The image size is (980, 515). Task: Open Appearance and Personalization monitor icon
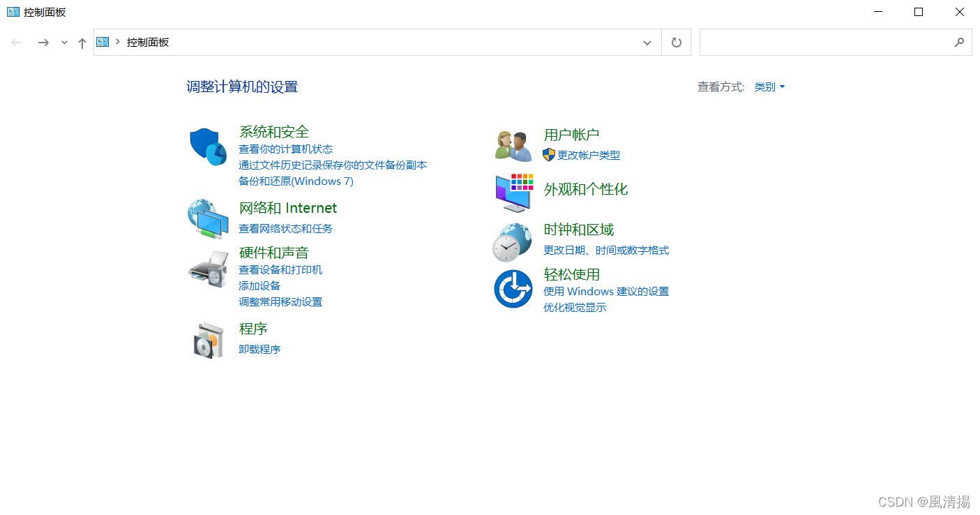515,193
